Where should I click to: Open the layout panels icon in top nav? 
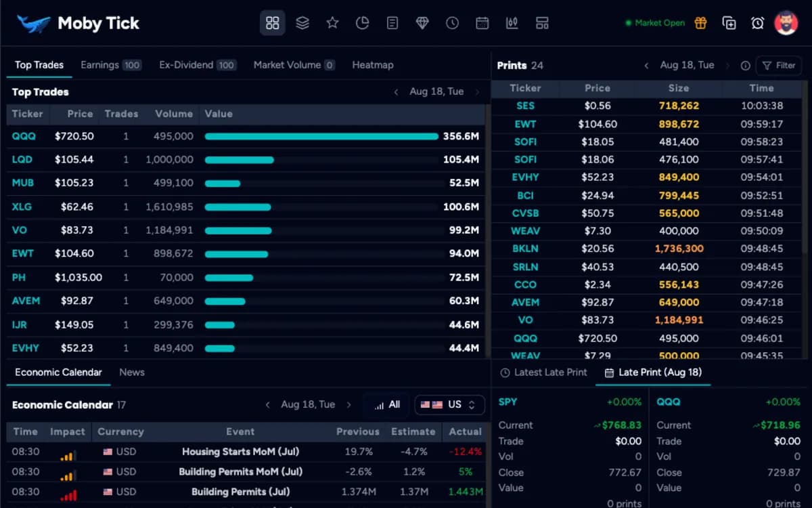coord(542,23)
